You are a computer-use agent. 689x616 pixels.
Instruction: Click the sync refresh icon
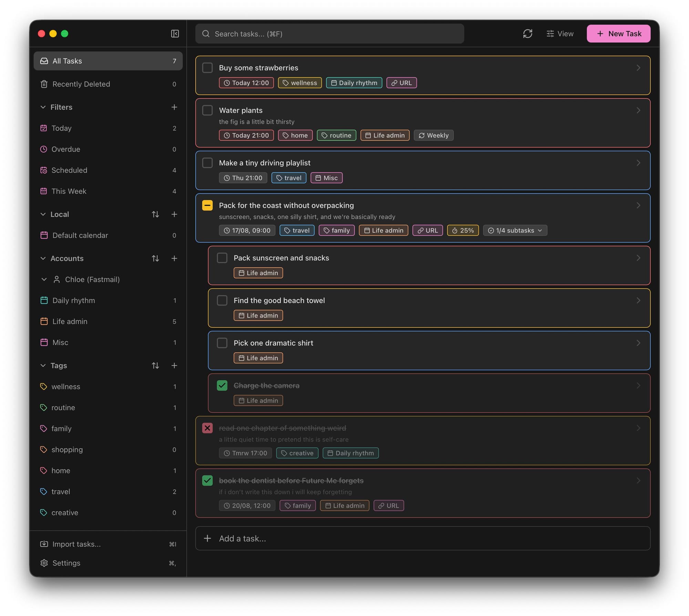coord(527,33)
